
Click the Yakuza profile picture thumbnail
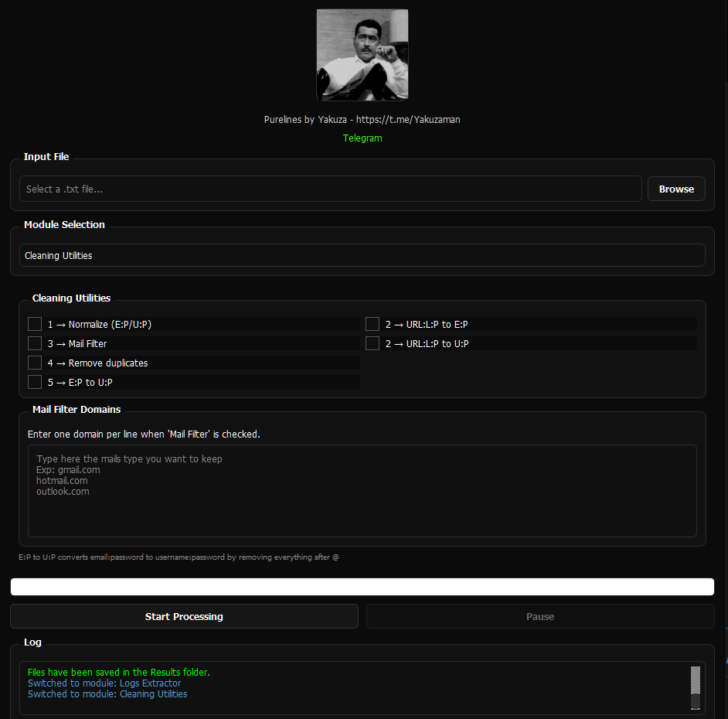(x=362, y=55)
